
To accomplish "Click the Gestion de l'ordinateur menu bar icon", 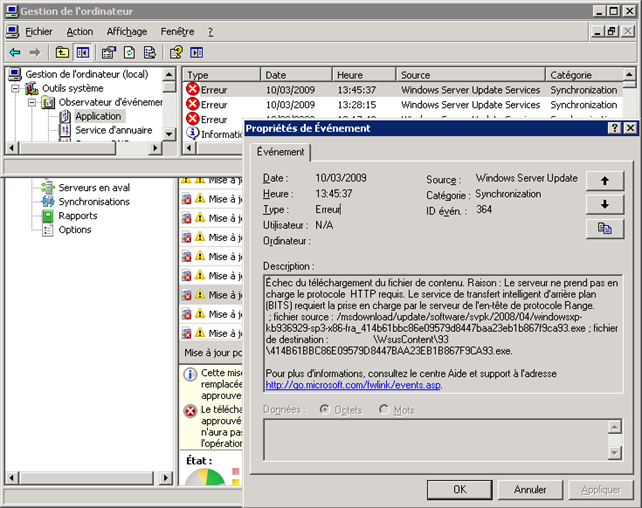I will pos(13,32).
